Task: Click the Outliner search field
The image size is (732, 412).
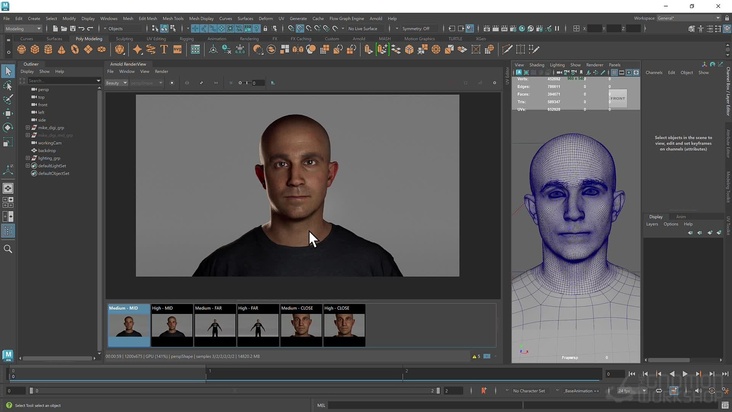Action: 60,81
